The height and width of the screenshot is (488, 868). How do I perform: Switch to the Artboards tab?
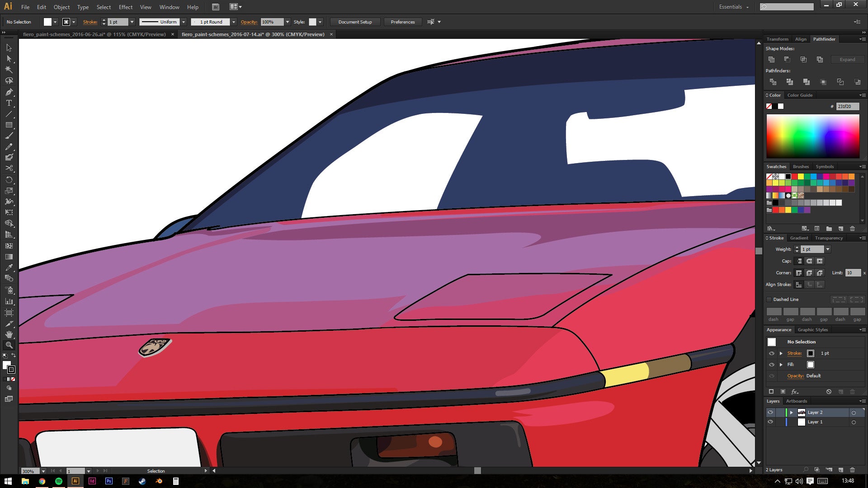point(796,401)
